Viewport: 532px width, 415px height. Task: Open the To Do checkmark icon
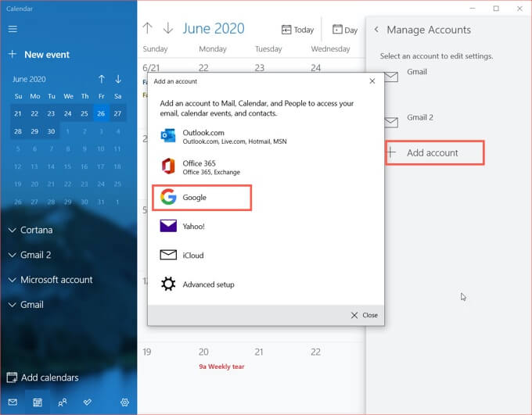87,402
